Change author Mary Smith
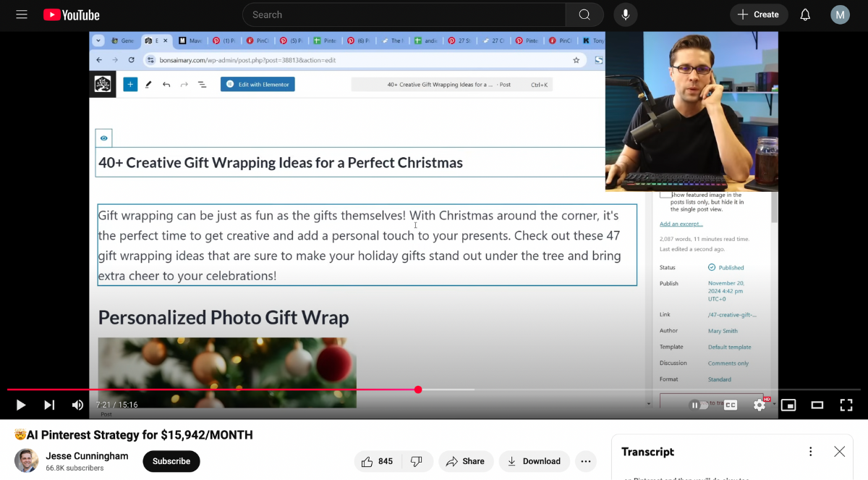Image resolution: width=868 pixels, height=480 pixels. pos(723,331)
